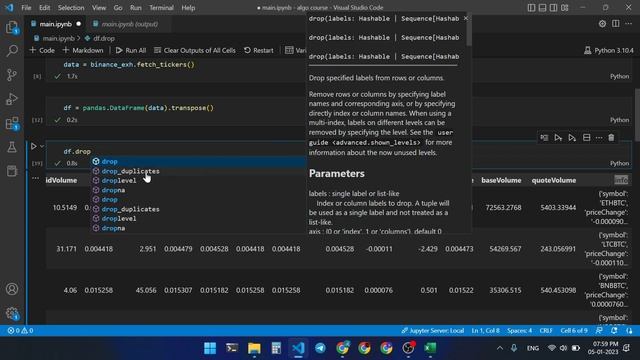
Task: Open the Help menu
Action: tap(188, 8)
